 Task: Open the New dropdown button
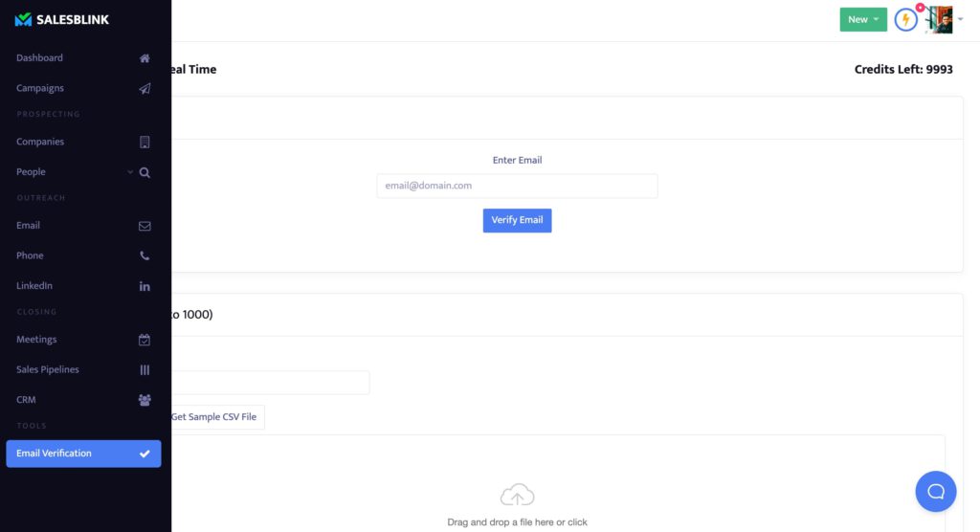(x=863, y=19)
